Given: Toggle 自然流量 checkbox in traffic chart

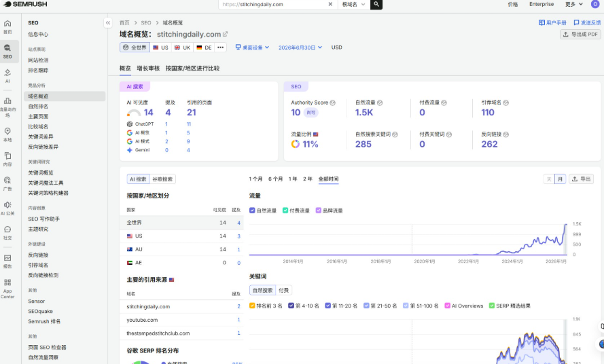Looking at the screenshot, I should coord(252,211).
